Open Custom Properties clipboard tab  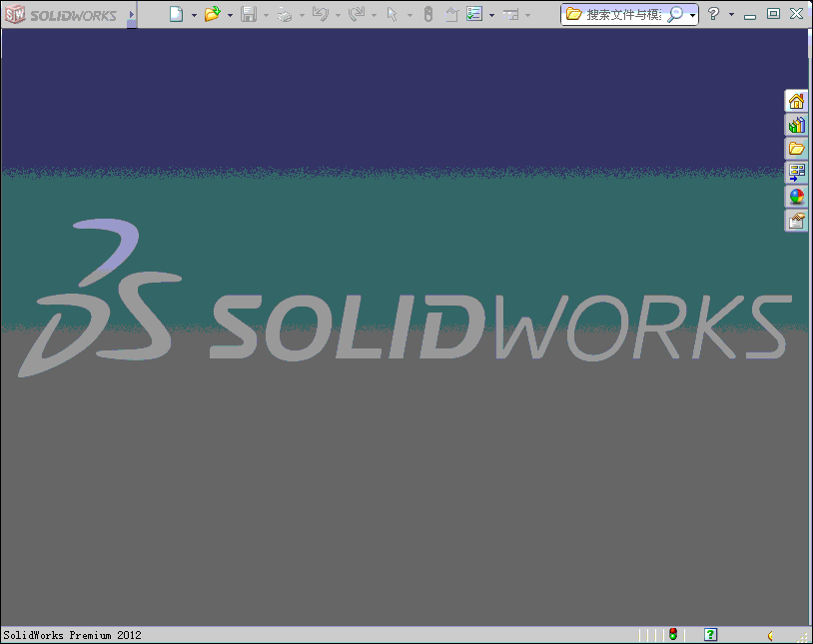796,221
